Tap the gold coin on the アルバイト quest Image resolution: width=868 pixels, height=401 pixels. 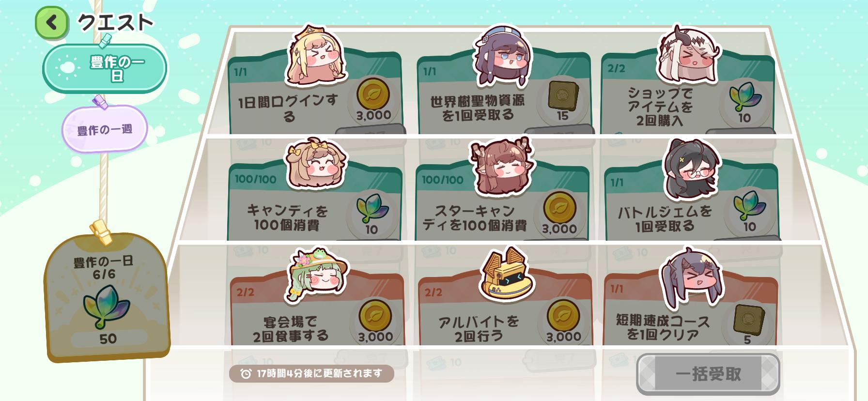click(563, 315)
